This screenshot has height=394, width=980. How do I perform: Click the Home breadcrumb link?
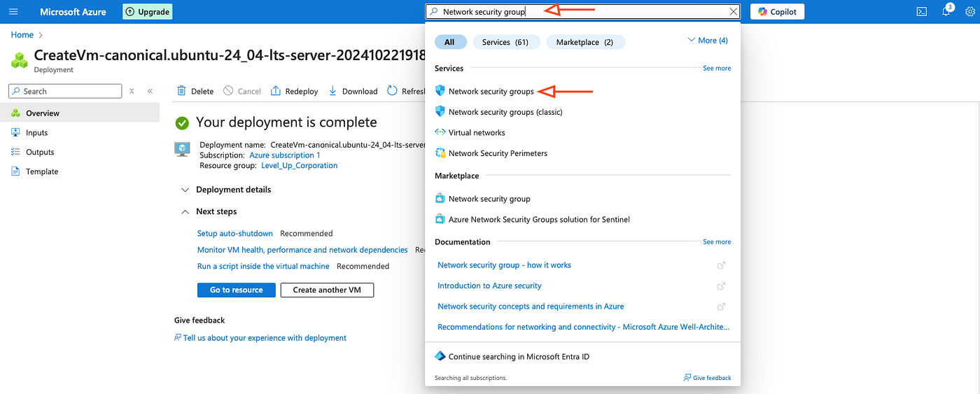pos(22,34)
